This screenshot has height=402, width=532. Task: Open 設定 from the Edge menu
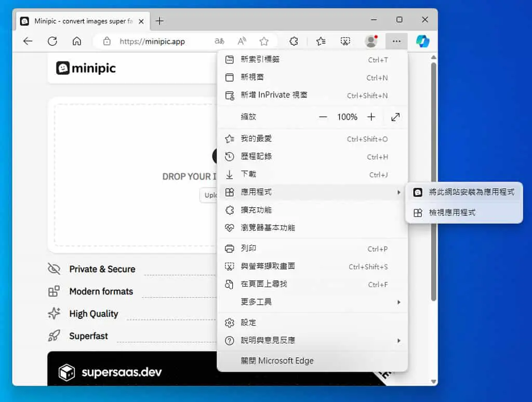coord(312,322)
